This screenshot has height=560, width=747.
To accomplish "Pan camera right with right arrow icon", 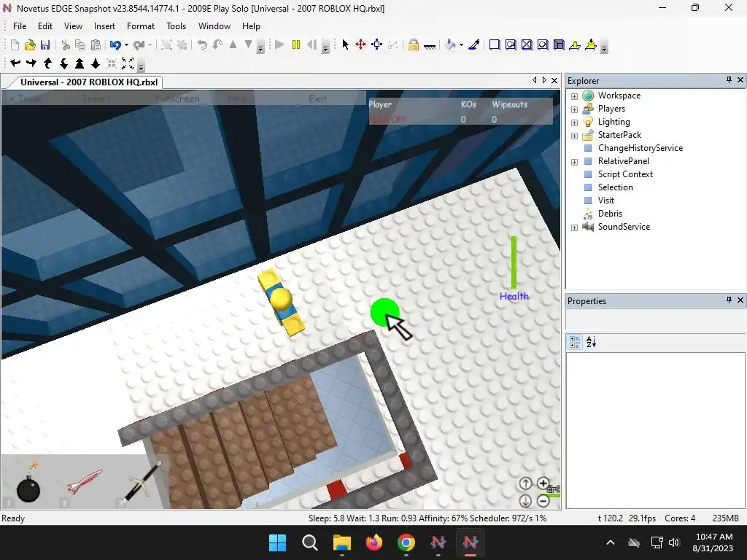I will [x=31, y=63].
